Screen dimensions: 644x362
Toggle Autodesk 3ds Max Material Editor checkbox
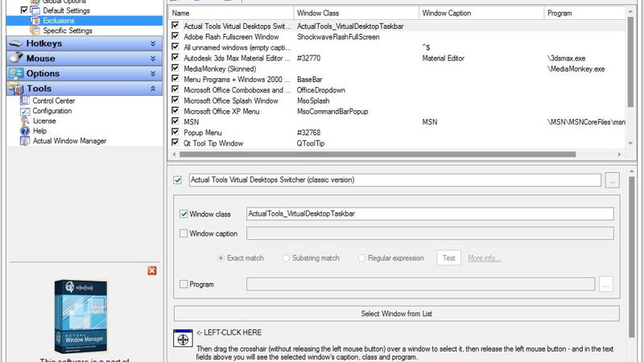(x=175, y=57)
